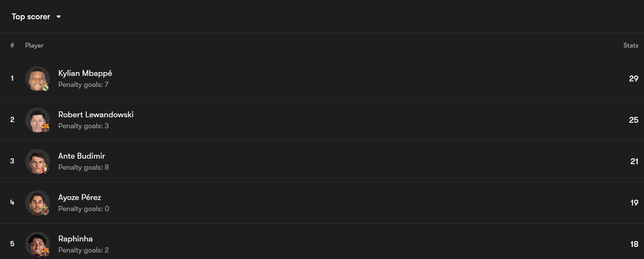This screenshot has width=644, height=259.
Task: Click Raphinha's player photo
Action: click(x=37, y=243)
